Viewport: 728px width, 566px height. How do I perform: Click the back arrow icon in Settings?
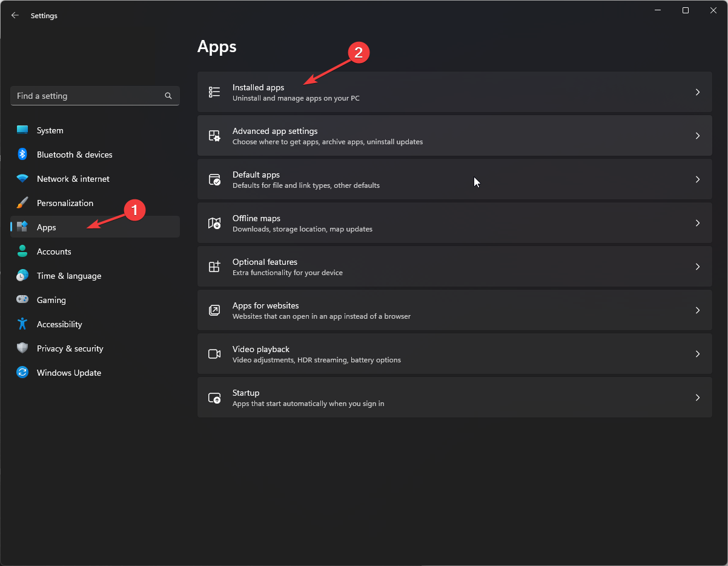pos(15,16)
